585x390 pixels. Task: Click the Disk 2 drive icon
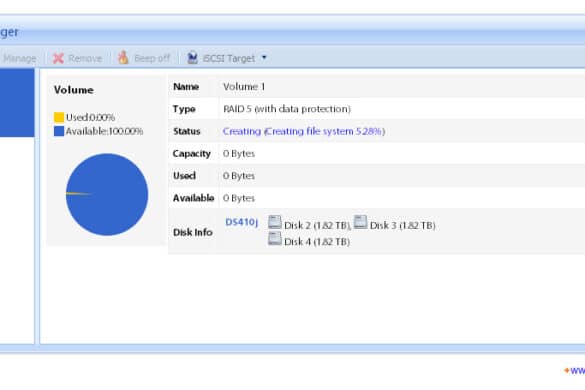275,222
